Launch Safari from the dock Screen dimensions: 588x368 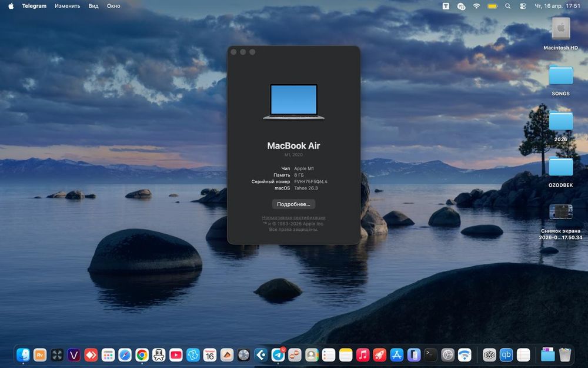tap(125, 355)
